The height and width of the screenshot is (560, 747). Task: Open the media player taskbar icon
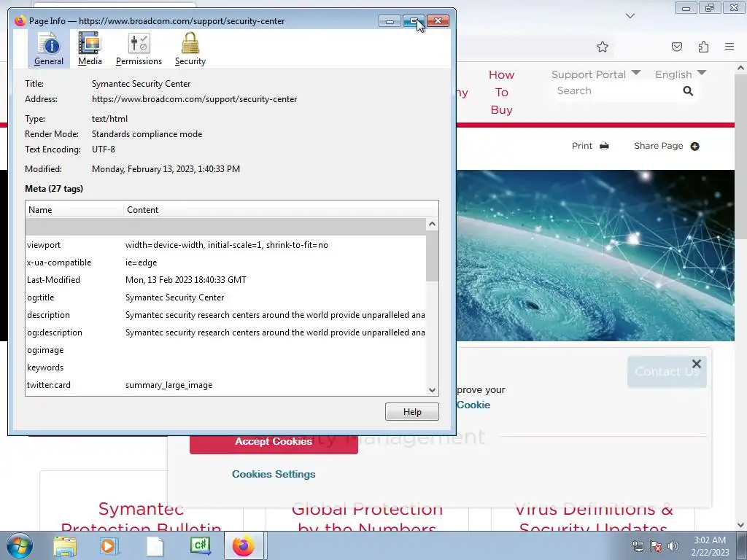(x=108, y=545)
